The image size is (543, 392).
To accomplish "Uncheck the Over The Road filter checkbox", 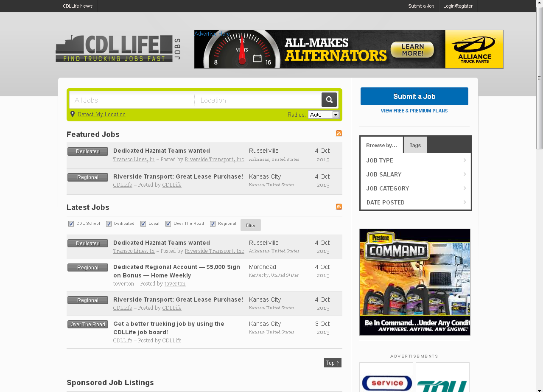I will [168, 224].
